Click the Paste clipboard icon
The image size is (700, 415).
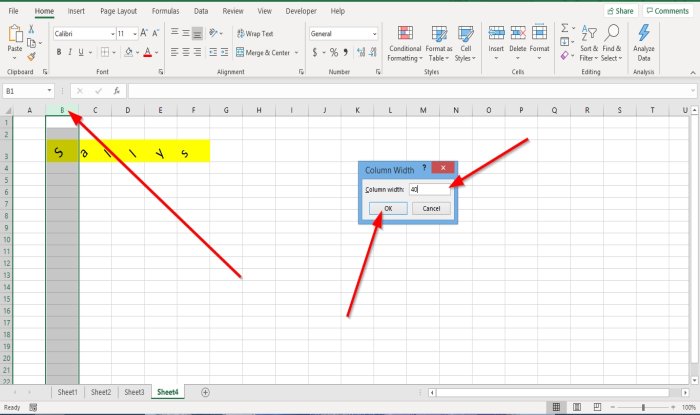point(15,34)
